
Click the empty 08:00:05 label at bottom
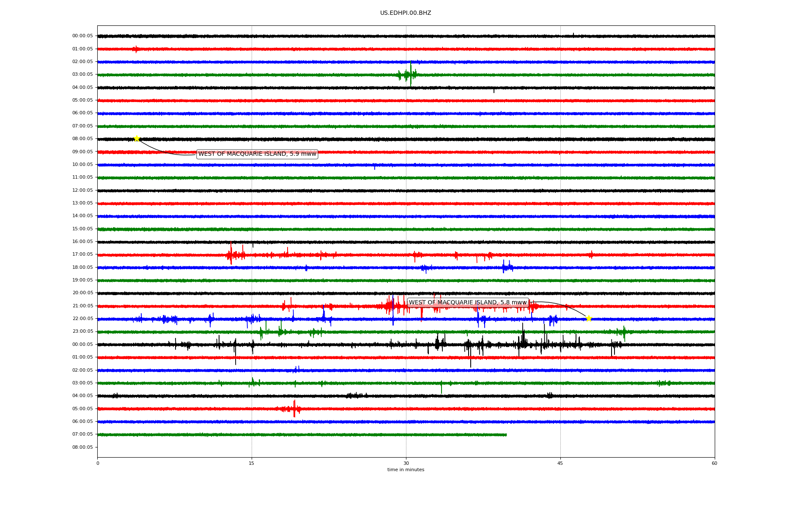tap(82, 447)
